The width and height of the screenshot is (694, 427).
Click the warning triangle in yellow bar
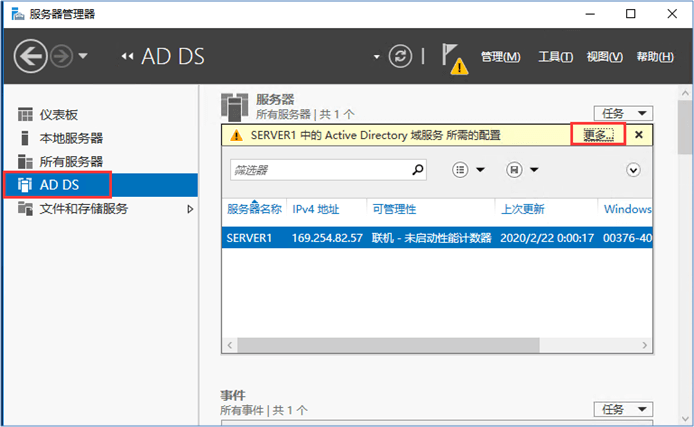(x=236, y=135)
